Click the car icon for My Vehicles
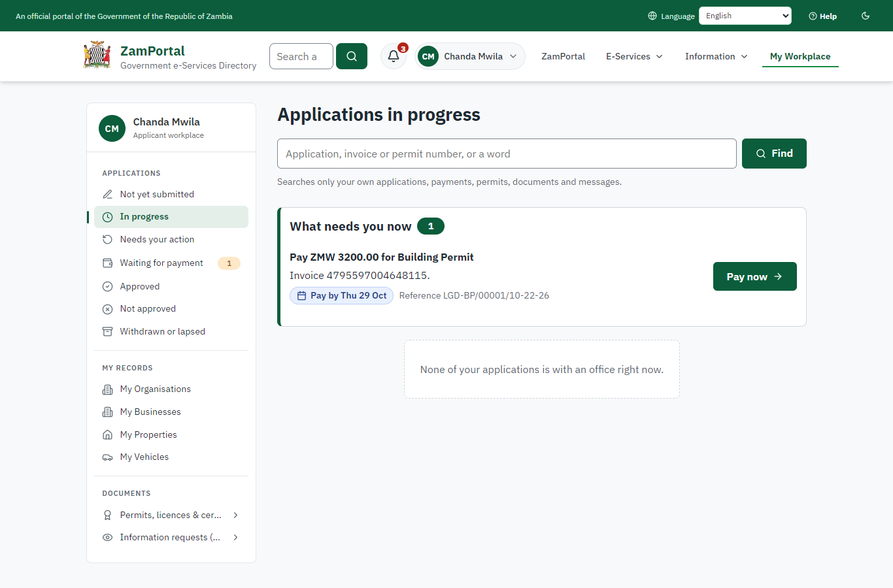 pos(108,457)
